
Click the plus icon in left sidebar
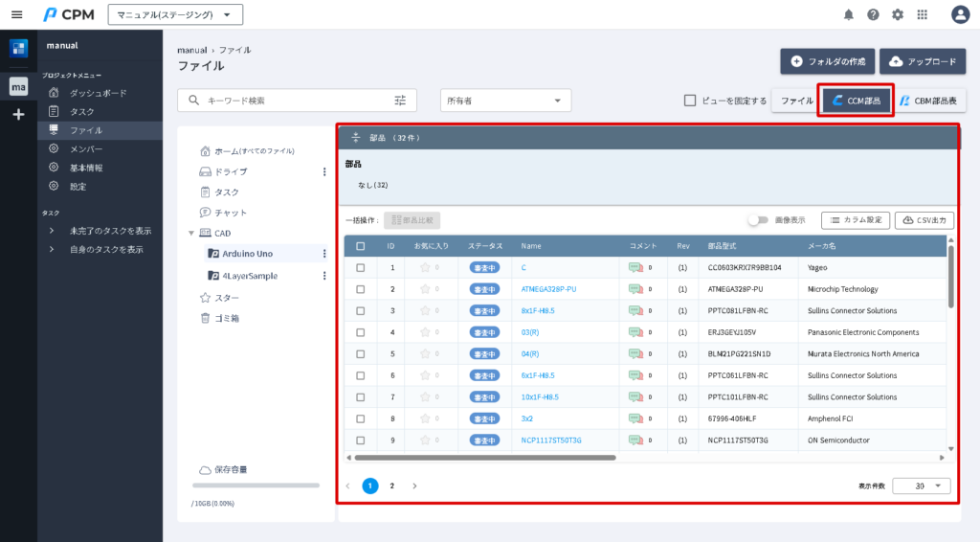click(18, 114)
